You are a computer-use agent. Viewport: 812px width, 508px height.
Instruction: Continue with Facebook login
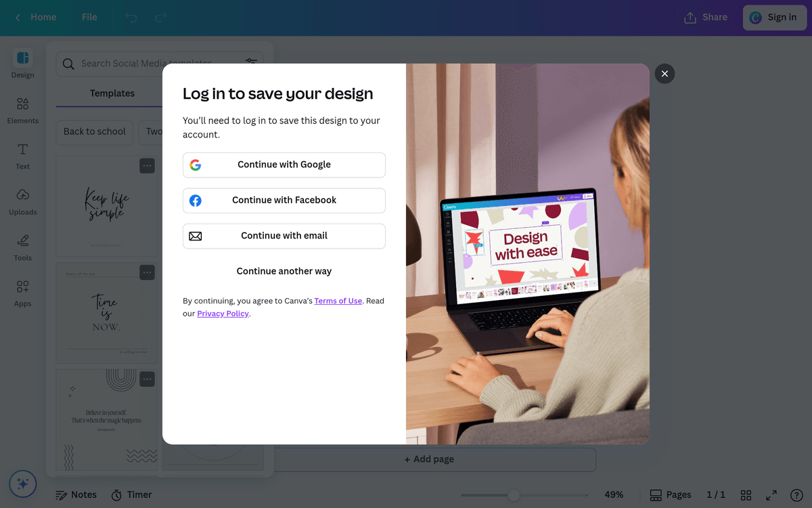tap(284, 200)
